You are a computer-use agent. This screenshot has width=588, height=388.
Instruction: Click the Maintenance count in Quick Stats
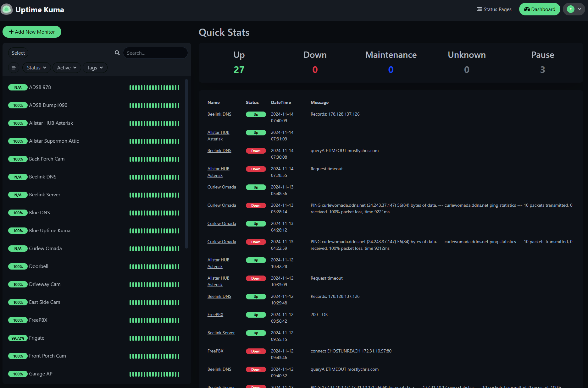(x=391, y=69)
